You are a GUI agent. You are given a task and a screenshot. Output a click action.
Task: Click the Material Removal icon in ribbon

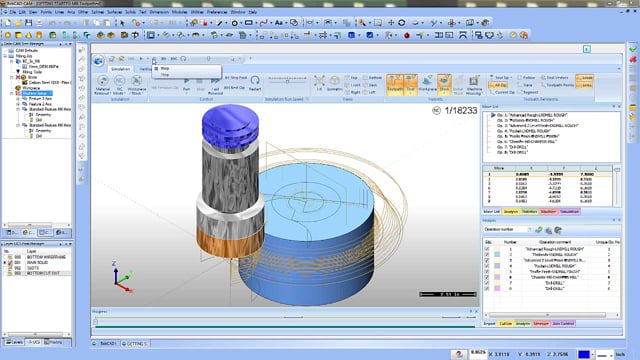(x=102, y=84)
